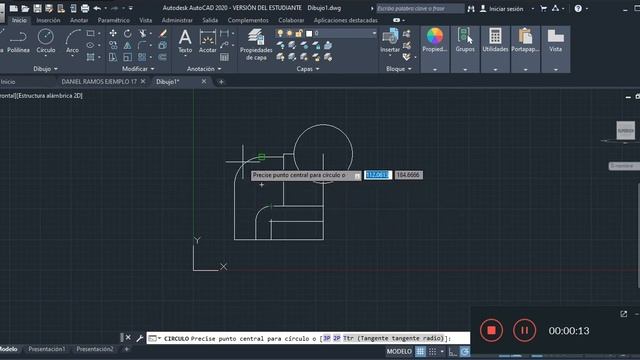
Task: Stop the screen recording
Action: pos(491,330)
